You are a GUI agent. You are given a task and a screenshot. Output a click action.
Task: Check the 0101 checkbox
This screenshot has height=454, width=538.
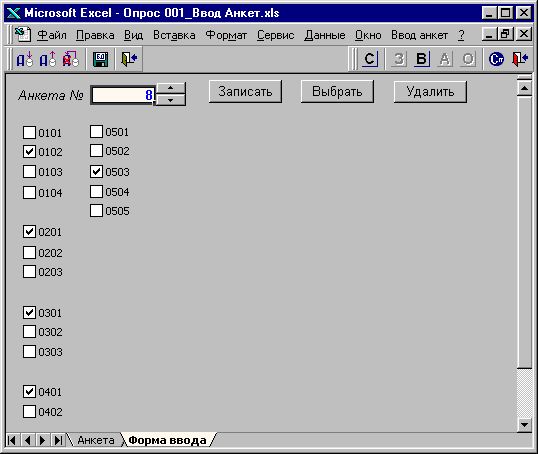pyautogui.click(x=29, y=132)
